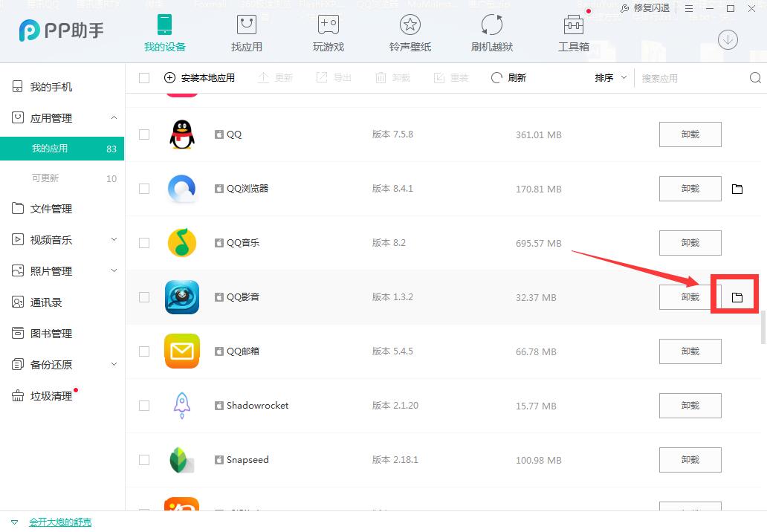Open the hamburger main menu
Viewport: 767px width, 532px height.
(689, 8)
